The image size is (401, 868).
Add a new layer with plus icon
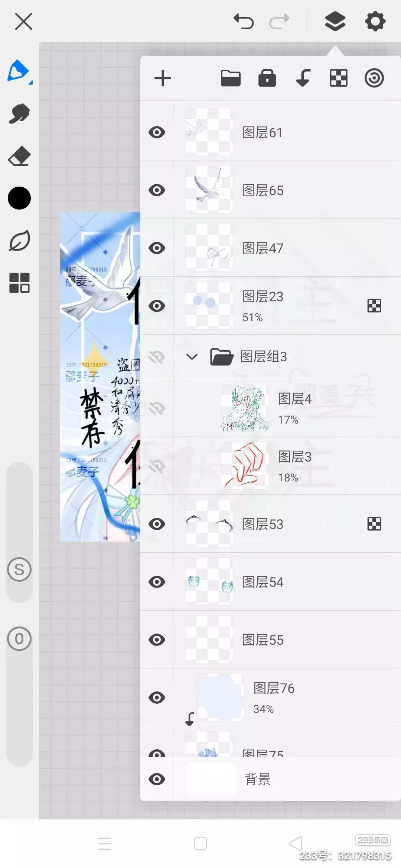(163, 78)
